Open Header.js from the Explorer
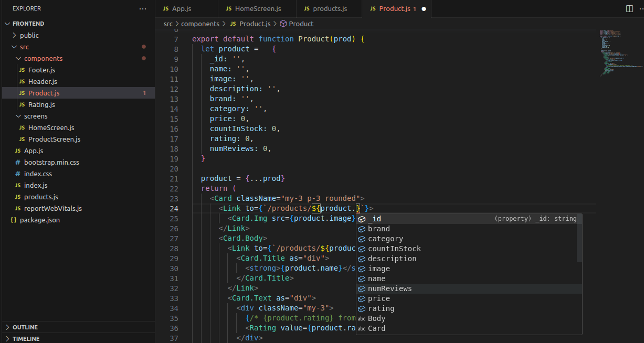The image size is (644, 343). pos(44,81)
